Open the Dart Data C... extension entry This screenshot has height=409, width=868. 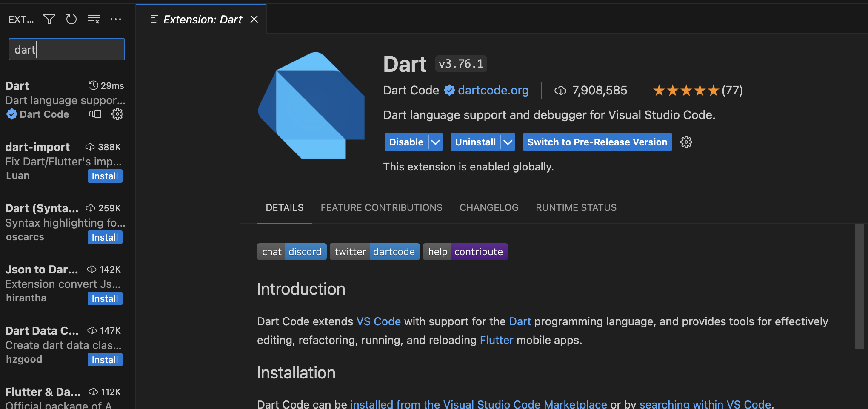pyautogui.click(x=67, y=345)
